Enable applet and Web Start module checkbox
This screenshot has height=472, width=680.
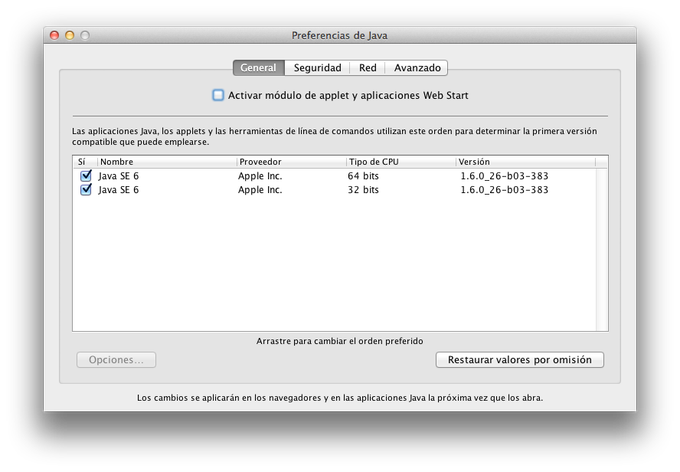(218, 95)
